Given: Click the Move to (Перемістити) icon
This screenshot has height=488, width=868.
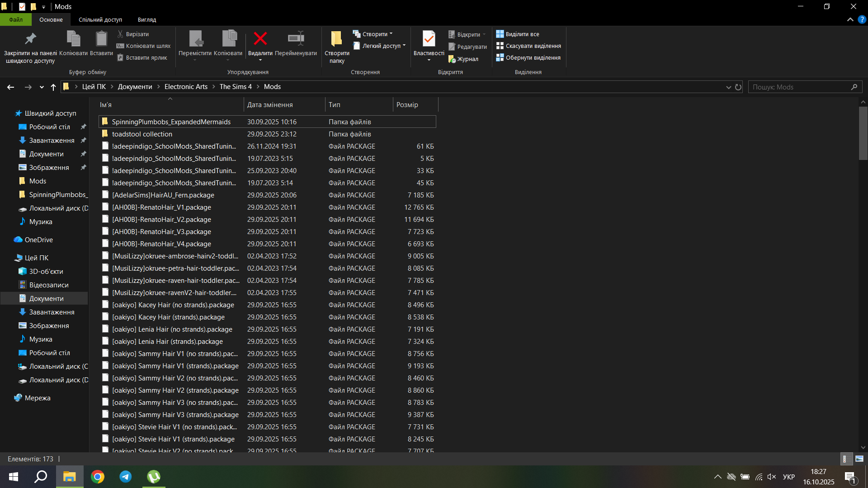Looking at the screenshot, I should coord(195,39).
